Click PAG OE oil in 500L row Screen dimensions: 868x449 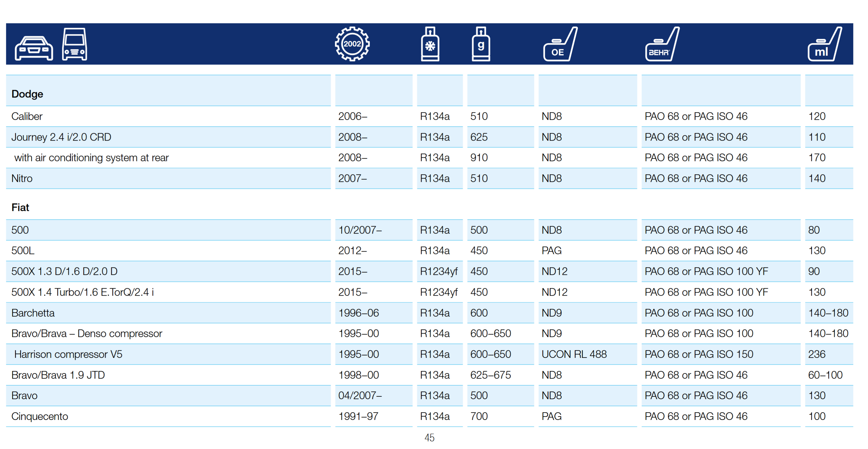click(551, 250)
